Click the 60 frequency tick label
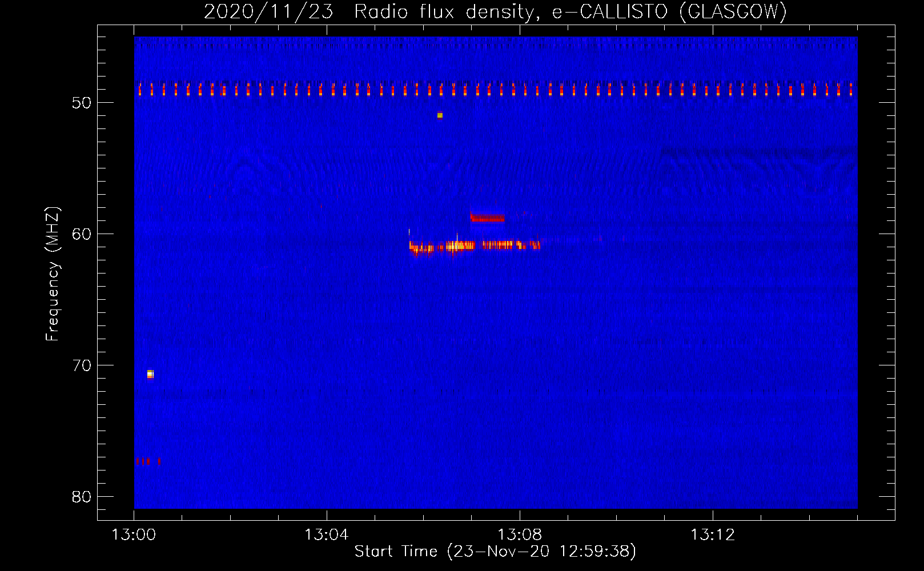Screen dimensions: 924x571 82,234
